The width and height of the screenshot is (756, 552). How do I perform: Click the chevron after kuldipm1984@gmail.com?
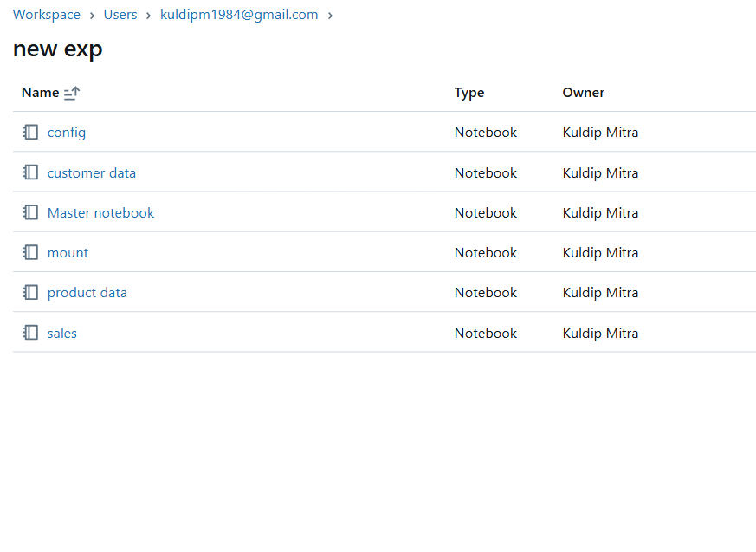click(x=331, y=16)
